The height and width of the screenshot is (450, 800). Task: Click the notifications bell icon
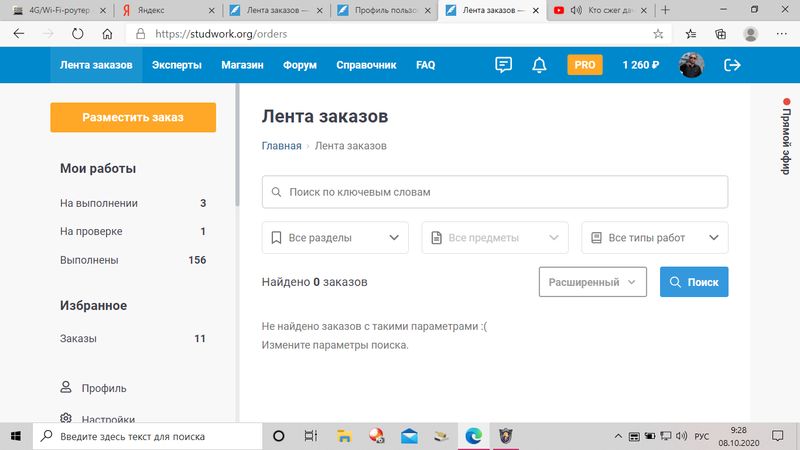tap(540, 65)
